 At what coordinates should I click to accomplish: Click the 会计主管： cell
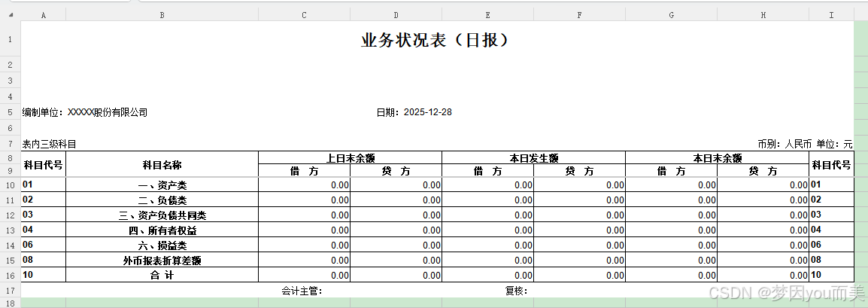tap(302, 290)
